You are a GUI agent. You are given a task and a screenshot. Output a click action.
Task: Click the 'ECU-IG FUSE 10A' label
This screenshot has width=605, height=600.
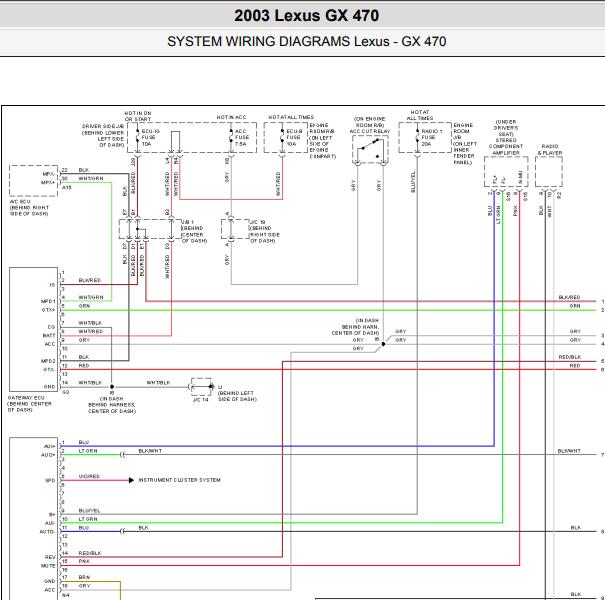[x=150, y=137]
